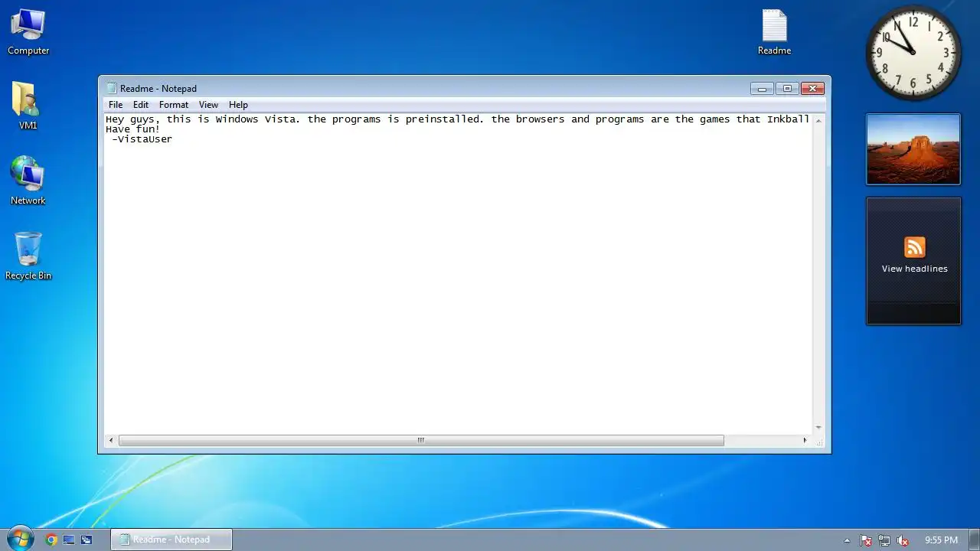The width and height of the screenshot is (980, 551).
Task: Maximize the Readme Notepad window
Action: (x=787, y=89)
